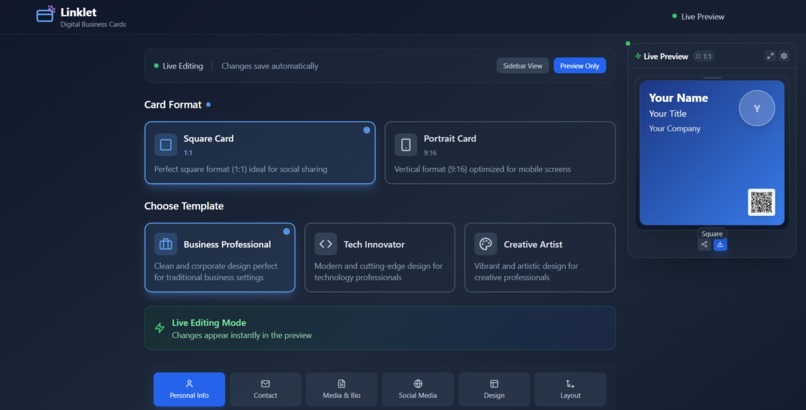The image size is (806, 410).
Task: Choose the Tech Innovator template
Action: [x=380, y=257]
